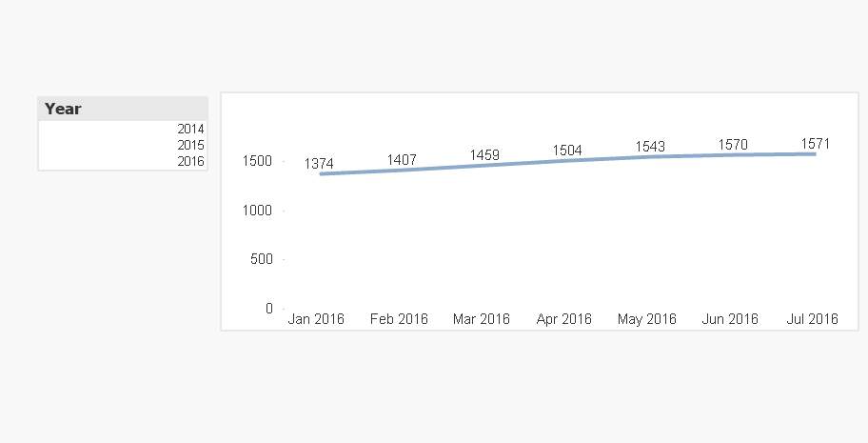Screen dimensions: 868x443
Task: Select Feb 2016 on the x-axis
Action: (x=399, y=319)
